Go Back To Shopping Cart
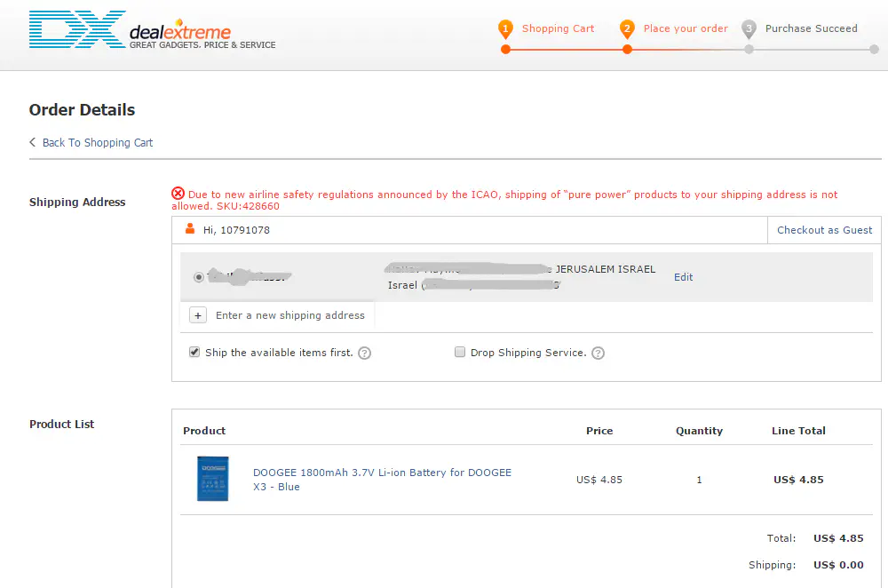888x588 pixels. (97, 142)
